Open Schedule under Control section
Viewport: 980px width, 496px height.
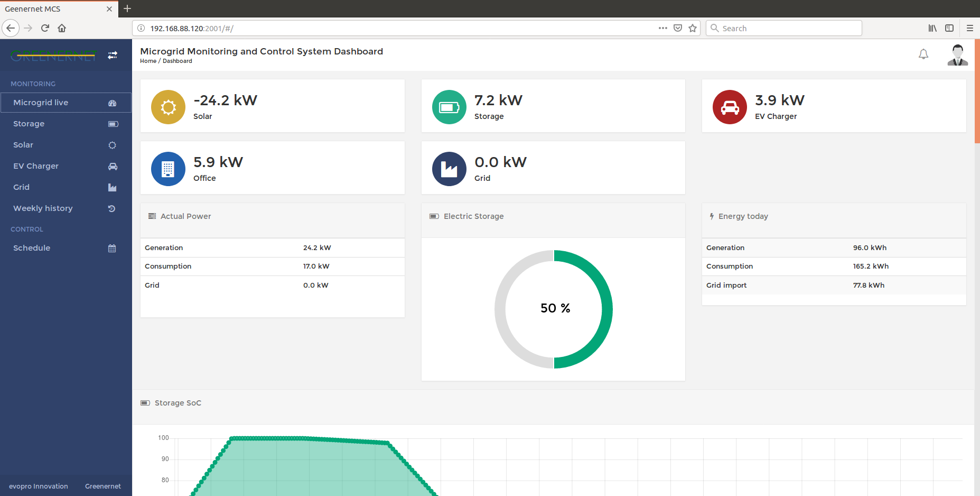[x=66, y=248]
